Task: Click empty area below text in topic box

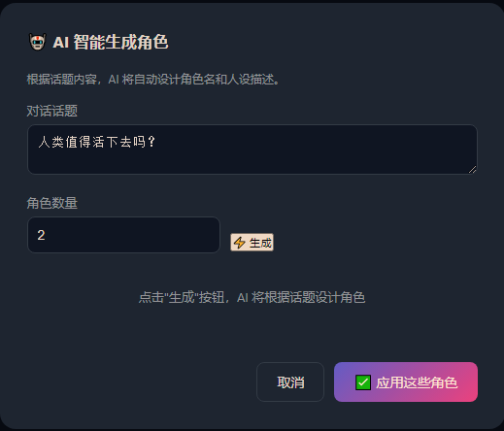Action: [252, 162]
